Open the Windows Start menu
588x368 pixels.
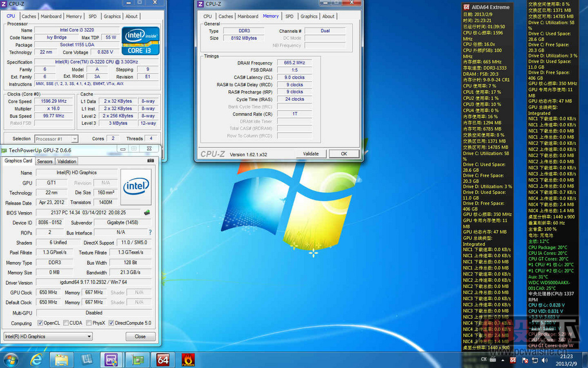coord(10,360)
